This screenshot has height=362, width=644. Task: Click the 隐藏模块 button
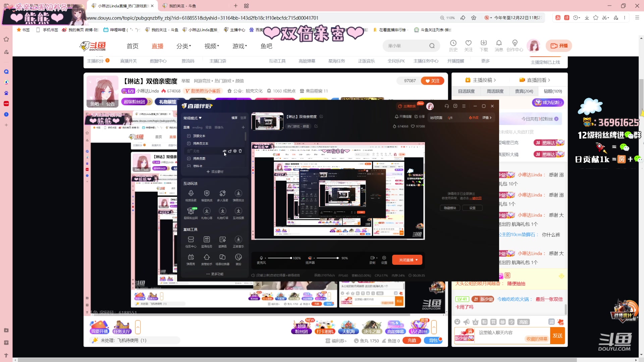(x=450, y=208)
